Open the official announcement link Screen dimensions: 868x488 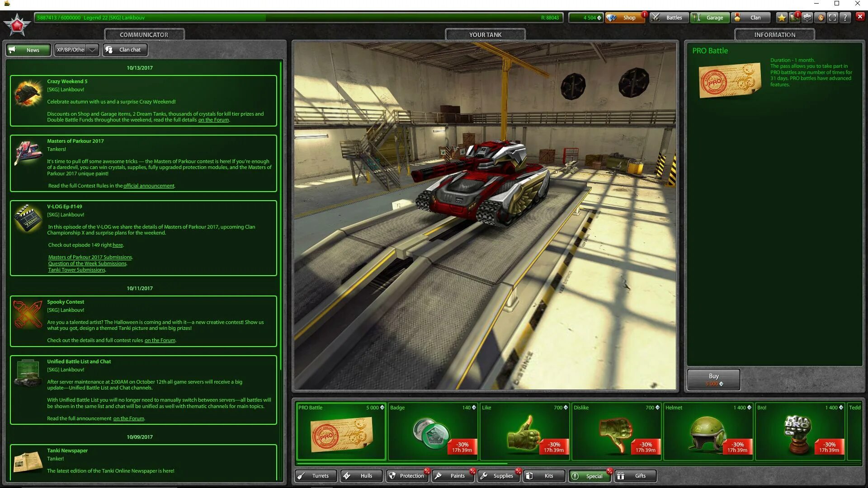click(x=149, y=186)
